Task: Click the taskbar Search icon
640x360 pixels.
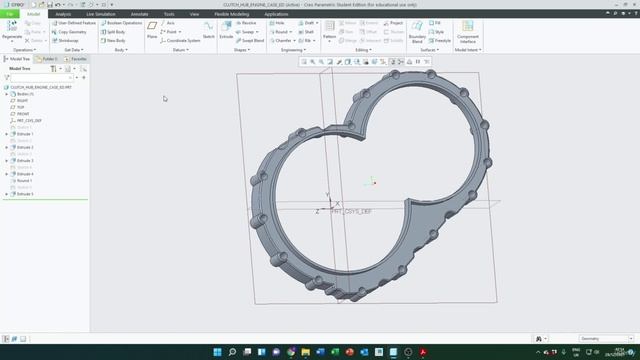Action: pyautogui.click(x=232, y=352)
